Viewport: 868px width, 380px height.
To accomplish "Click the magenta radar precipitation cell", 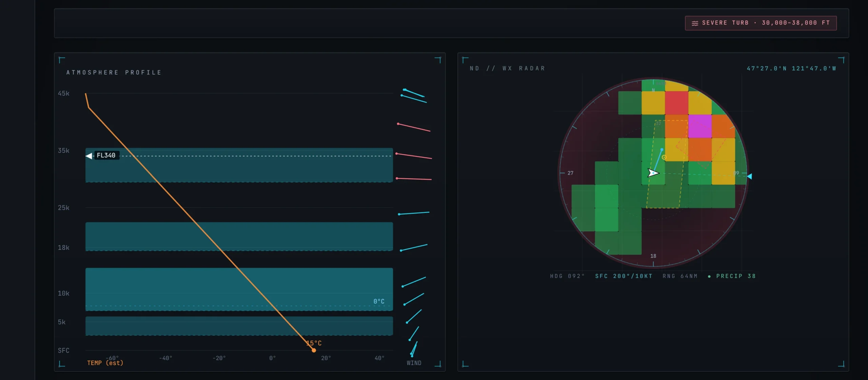I will coord(700,126).
